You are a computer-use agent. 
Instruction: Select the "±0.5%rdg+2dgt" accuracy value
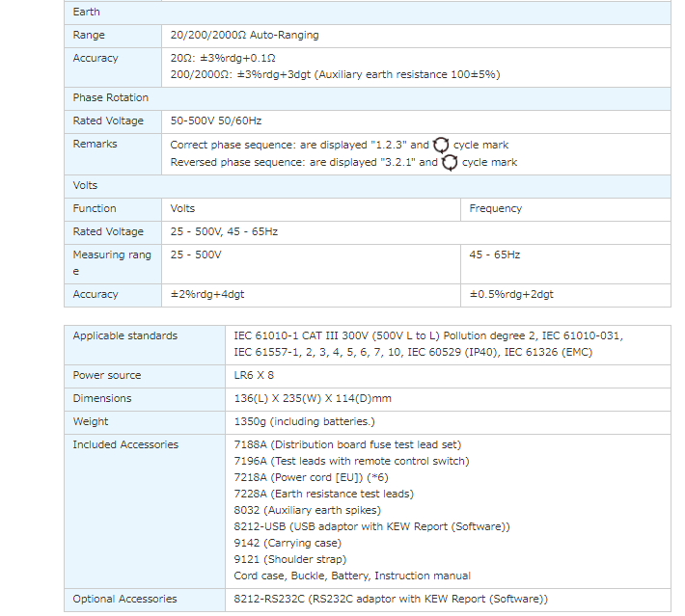point(511,294)
